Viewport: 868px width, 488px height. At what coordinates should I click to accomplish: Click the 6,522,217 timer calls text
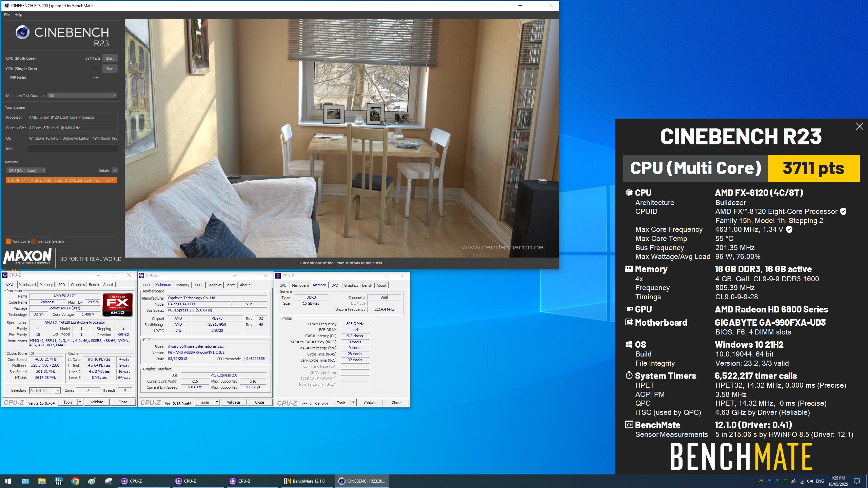pyautogui.click(x=756, y=376)
